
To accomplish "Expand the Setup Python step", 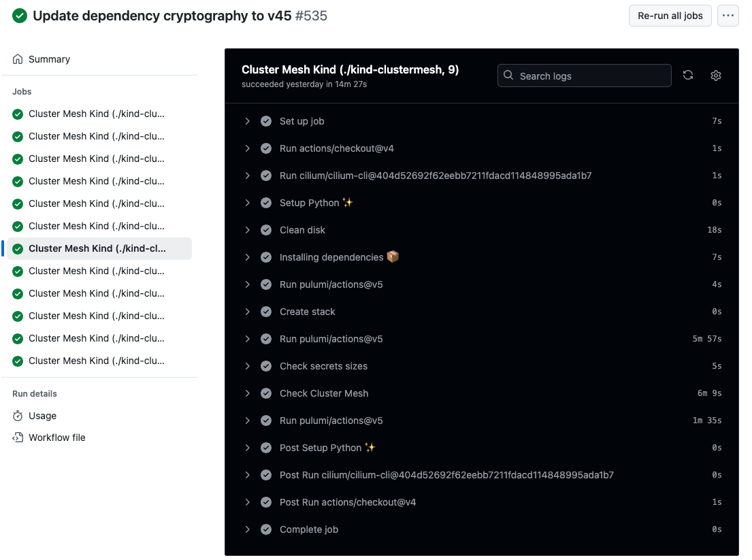I will point(248,203).
